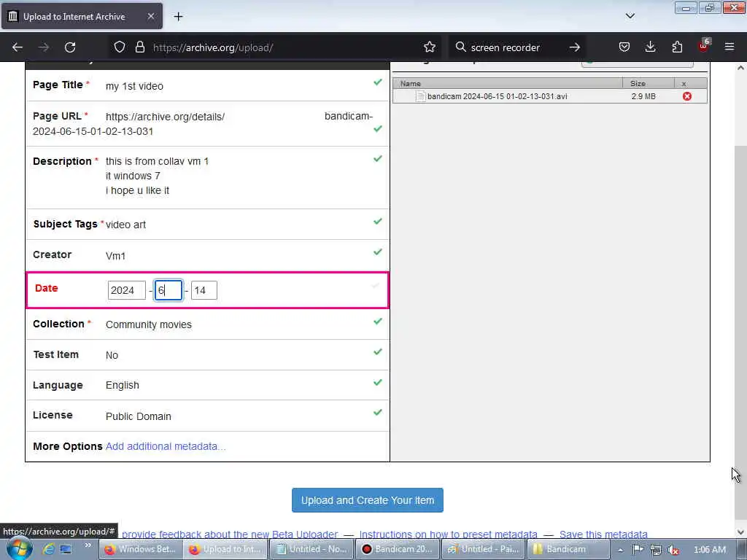The height and width of the screenshot is (560, 747).
Task: Open the 1:06 AM taskbar clock
Action: click(x=710, y=550)
